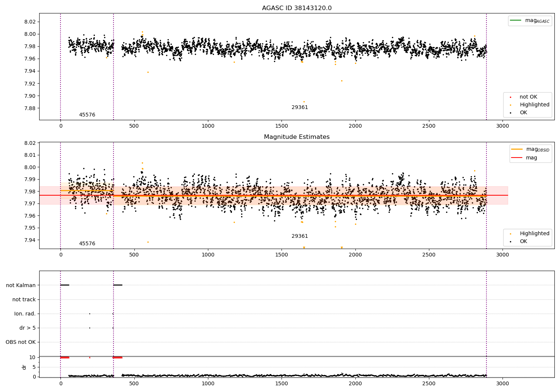Select the orange mag OBSID legend entry

pos(531,149)
